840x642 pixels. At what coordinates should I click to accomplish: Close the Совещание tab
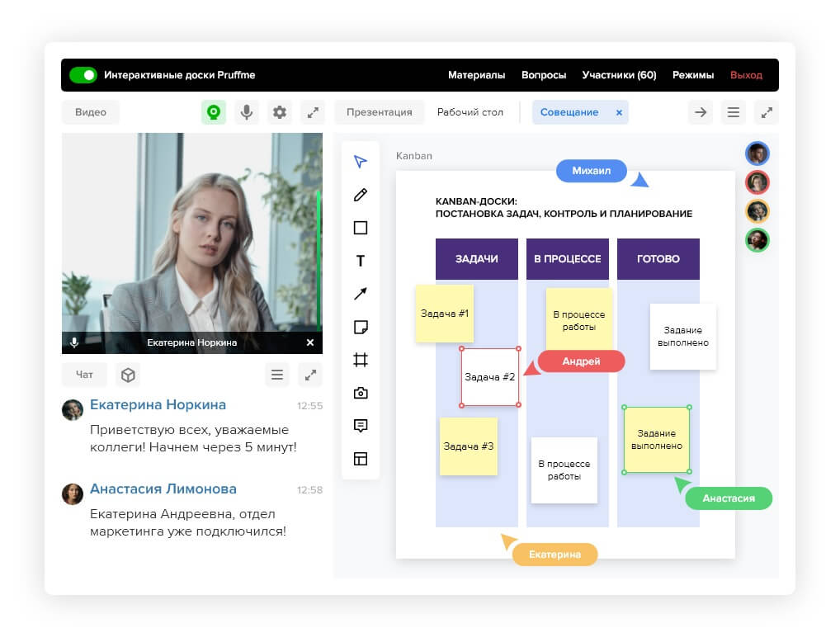point(619,112)
